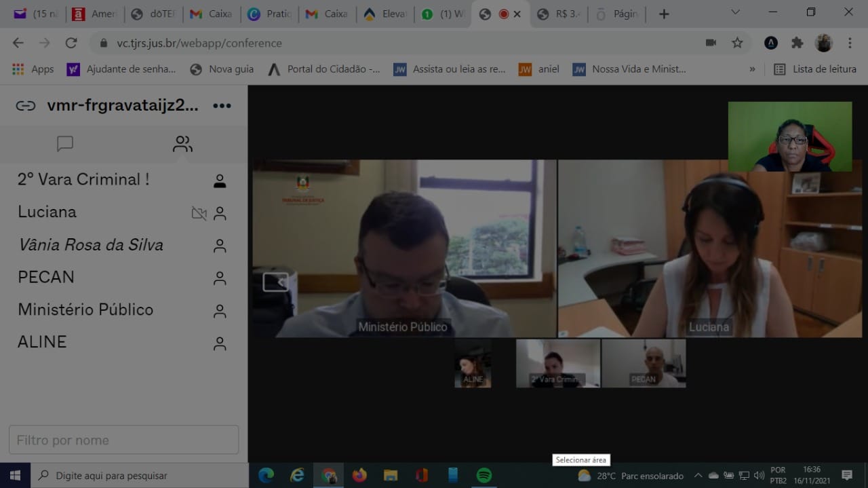
Task: Click Luciana's disabled camera icon
Action: coord(199,213)
